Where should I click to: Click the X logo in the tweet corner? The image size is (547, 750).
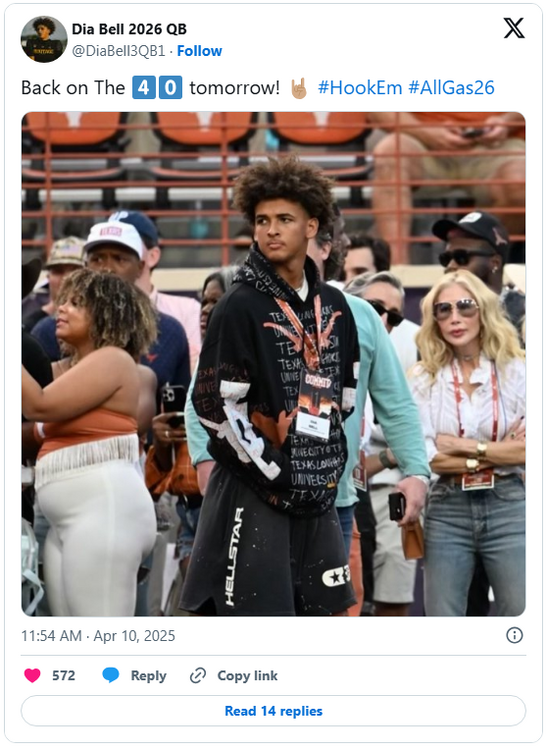514,28
